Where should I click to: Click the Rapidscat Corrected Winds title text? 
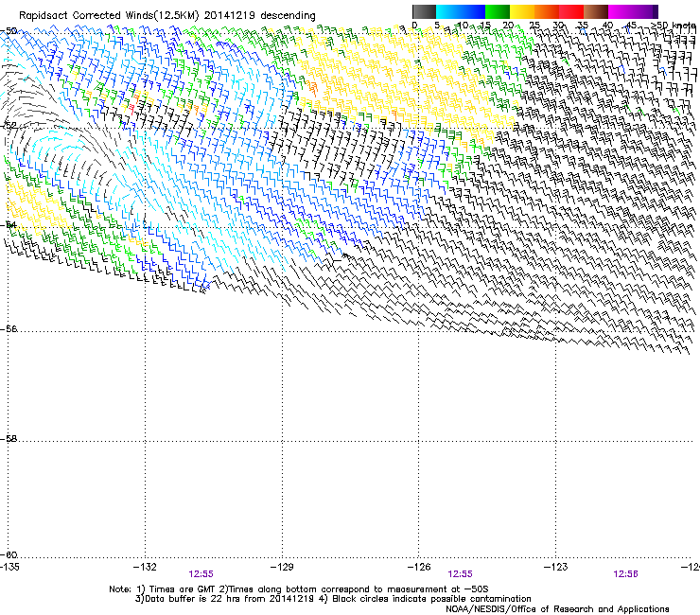[167, 15]
